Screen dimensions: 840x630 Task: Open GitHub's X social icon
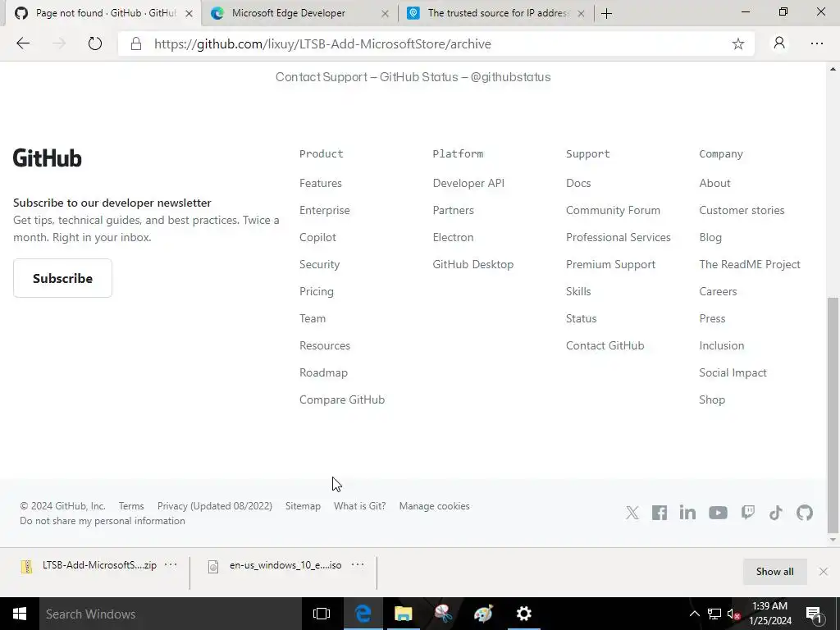[x=632, y=513]
